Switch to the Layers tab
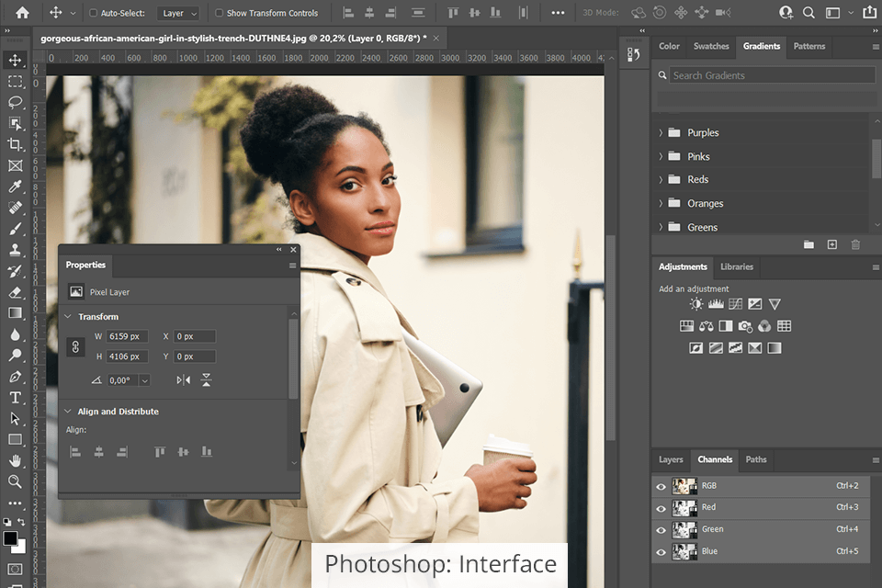Screen dimensions: 882x588 tap(671, 459)
